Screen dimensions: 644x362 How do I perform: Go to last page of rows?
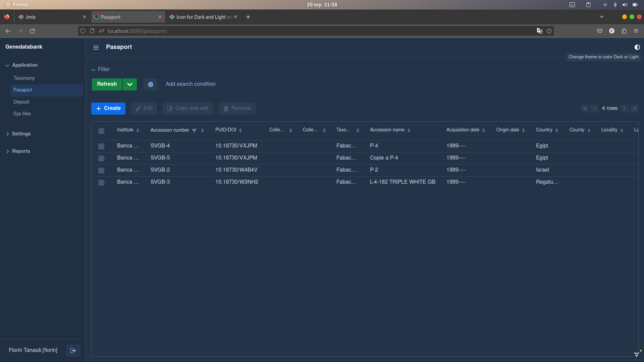coord(635,109)
